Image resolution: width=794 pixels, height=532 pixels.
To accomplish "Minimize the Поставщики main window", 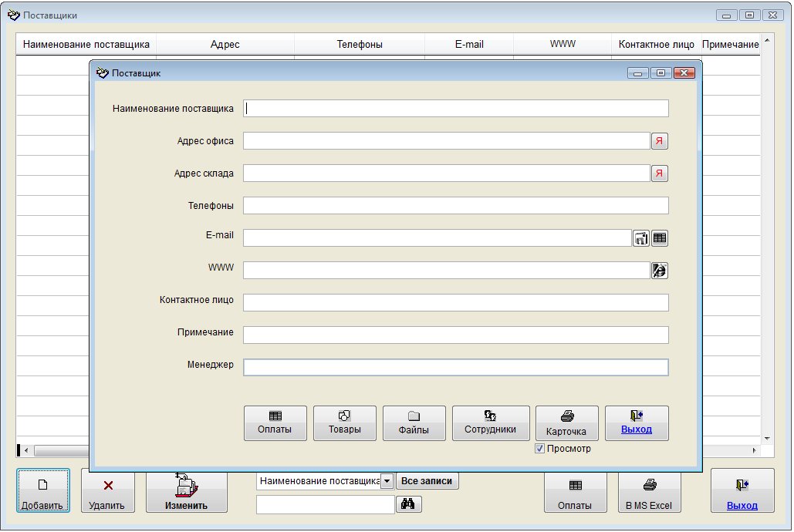I will (x=727, y=15).
